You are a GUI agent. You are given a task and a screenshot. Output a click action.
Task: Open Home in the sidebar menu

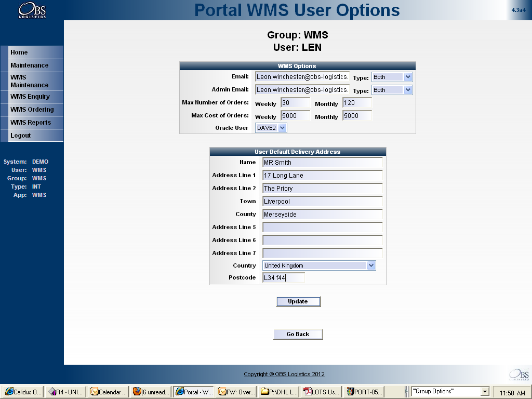point(32,52)
